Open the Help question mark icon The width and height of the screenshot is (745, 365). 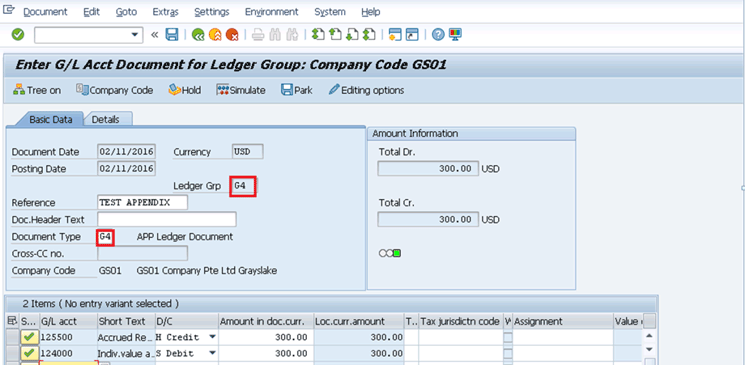pos(438,35)
